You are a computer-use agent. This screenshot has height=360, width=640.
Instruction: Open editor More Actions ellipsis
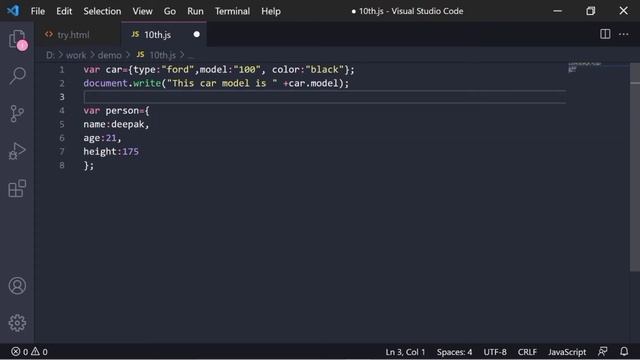[x=624, y=34]
